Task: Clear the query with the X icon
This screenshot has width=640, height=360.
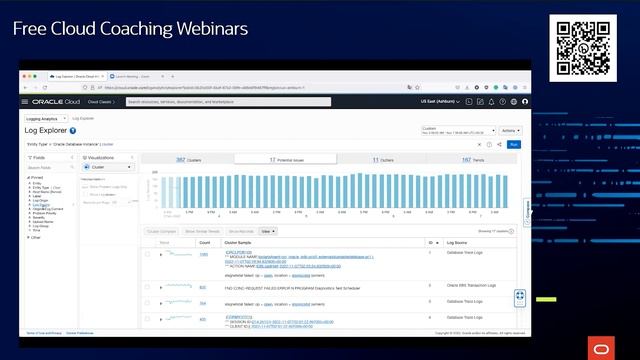Action: (x=479, y=144)
